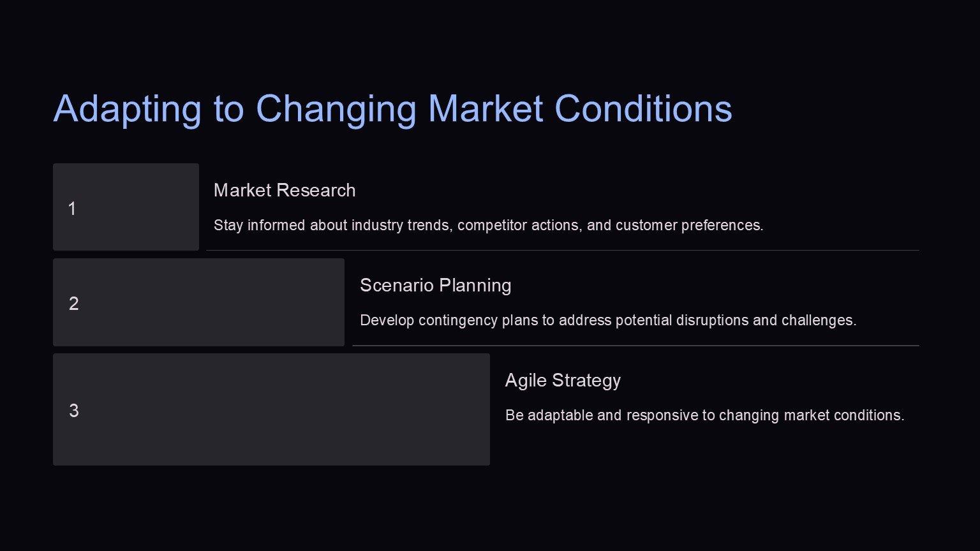
Task: Click the sentence starting with Be adaptable
Action: click(704, 415)
